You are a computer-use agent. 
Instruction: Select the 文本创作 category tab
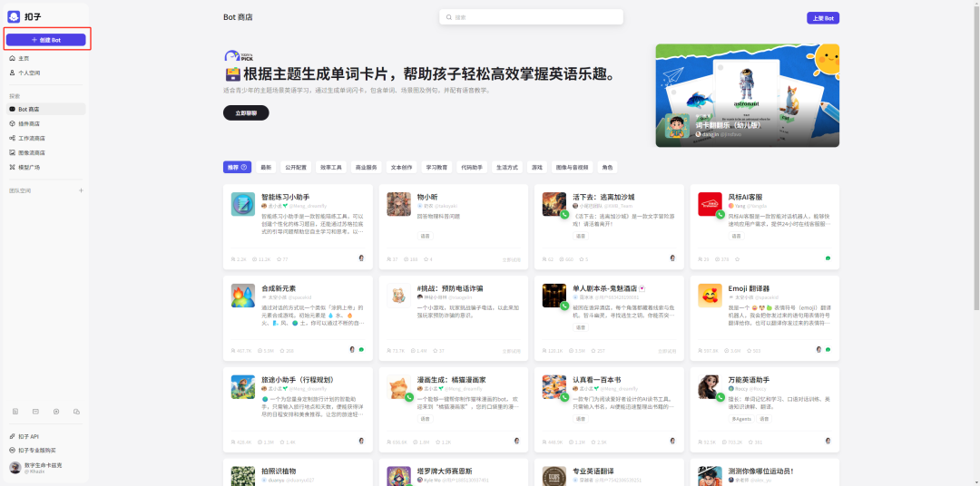pyautogui.click(x=401, y=168)
